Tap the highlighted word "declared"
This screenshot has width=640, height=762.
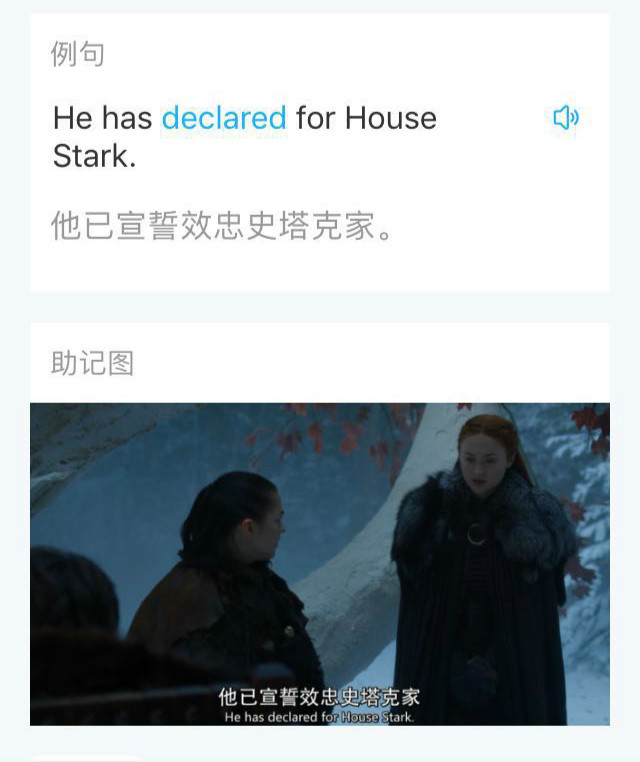[224, 118]
